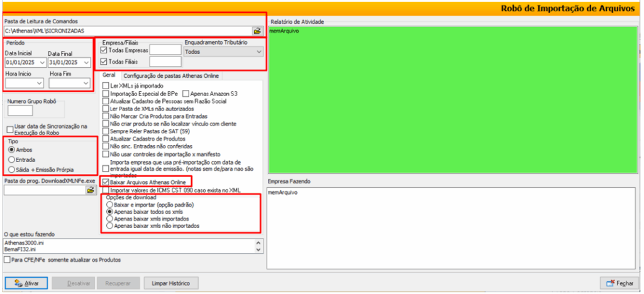The width and height of the screenshot is (644, 294).
Task: Click the green Relatório de Atividade area
Action: [x=453, y=101]
